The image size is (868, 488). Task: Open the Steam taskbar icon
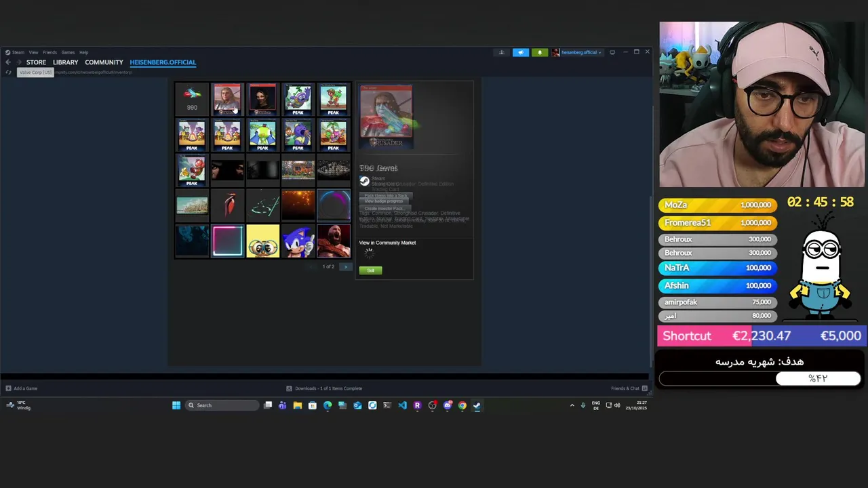(x=477, y=405)
